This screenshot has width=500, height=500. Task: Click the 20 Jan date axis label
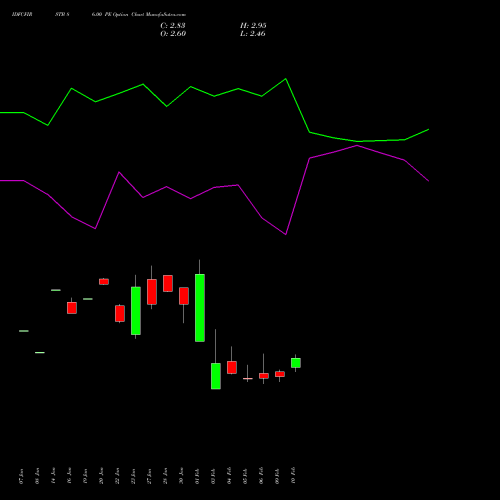tap(101, 476)
